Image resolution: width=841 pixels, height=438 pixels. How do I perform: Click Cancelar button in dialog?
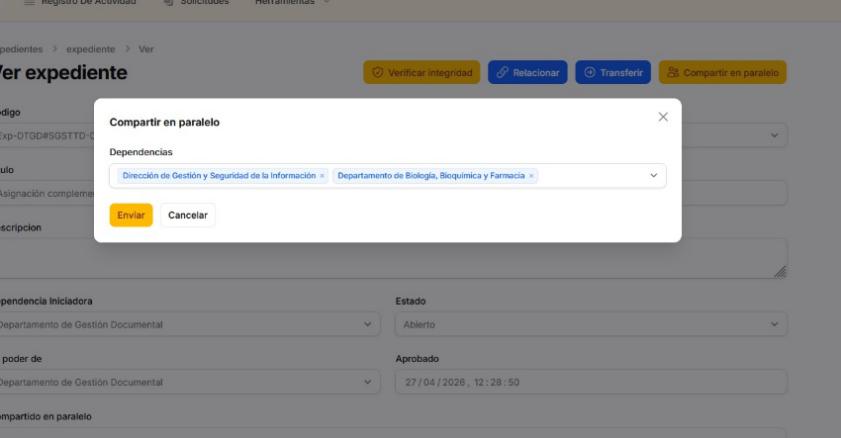188,215
